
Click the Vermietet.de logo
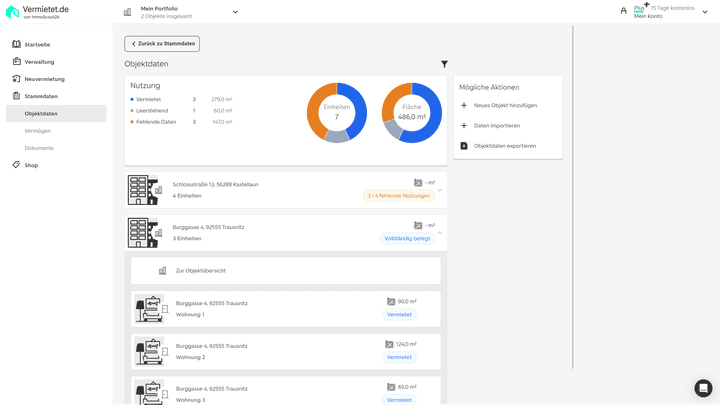coord(37,12)
